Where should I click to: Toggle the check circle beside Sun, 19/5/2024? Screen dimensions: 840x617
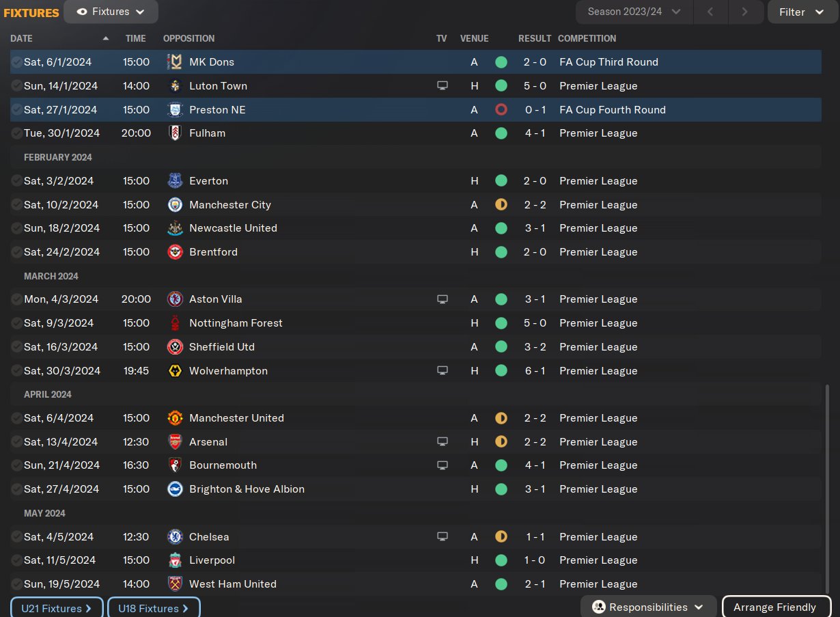click(x=16, y=584)
